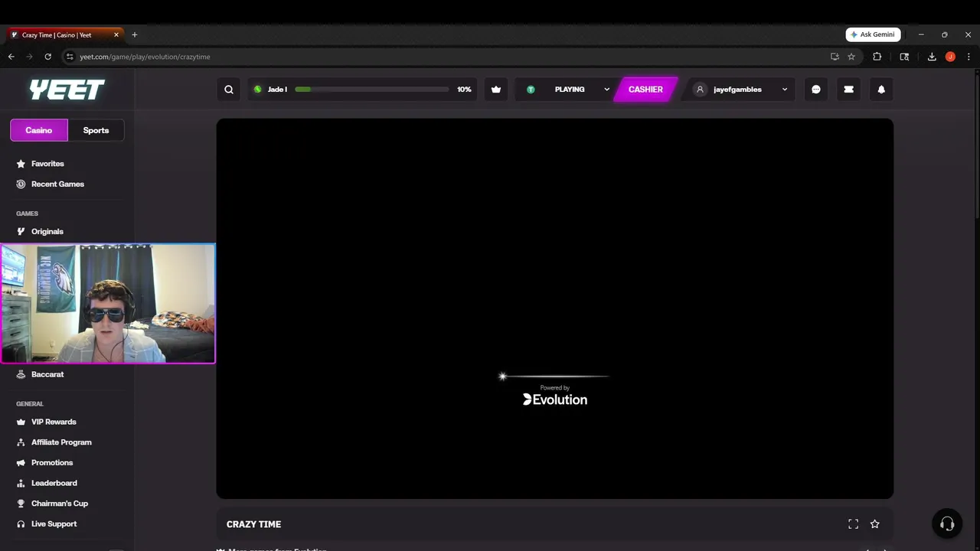
Task: Open the live support headset bubble
Action: click(x=947, y=523)
